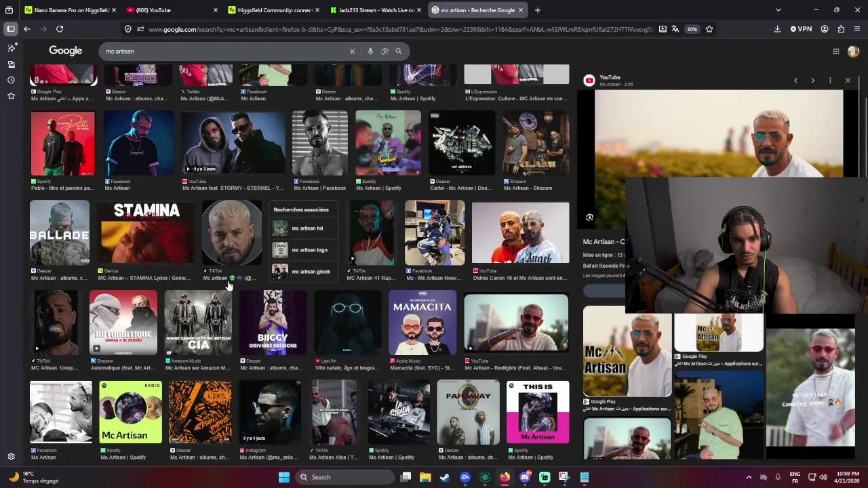Image resolution: width=868 pixels, height=488 pixels.
Task: Open the extensions puzzle icon
Action: pos(841,29)
